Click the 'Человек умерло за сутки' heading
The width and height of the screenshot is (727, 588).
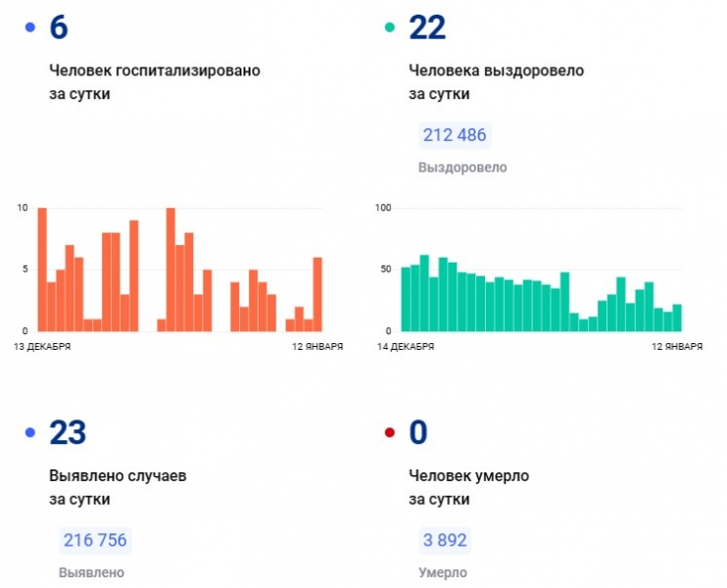468,487
